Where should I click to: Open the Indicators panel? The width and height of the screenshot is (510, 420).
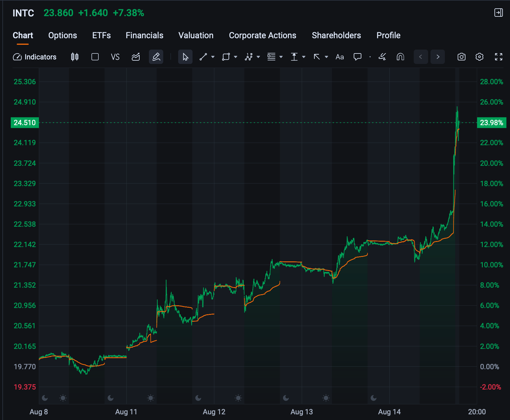click(35, 57)
